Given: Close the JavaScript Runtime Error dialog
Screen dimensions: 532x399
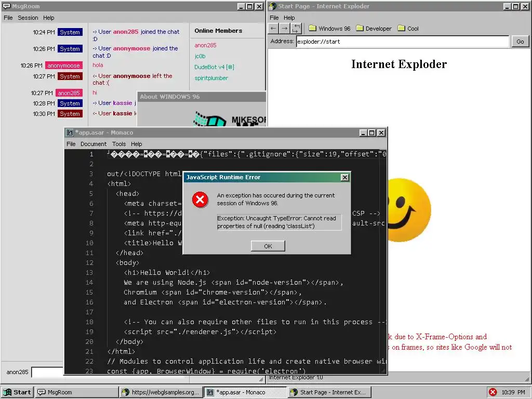Looking at the screenshot, I should tap(345, 177).
